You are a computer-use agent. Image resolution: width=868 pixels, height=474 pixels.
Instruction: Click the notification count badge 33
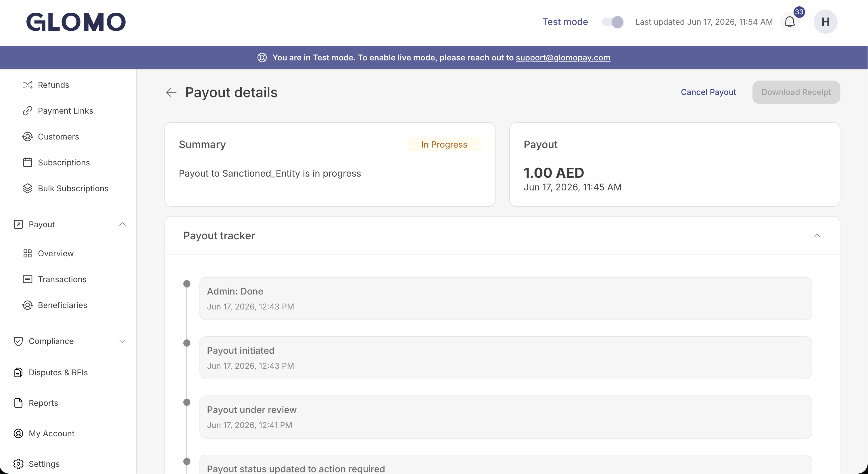click(799, 12)
